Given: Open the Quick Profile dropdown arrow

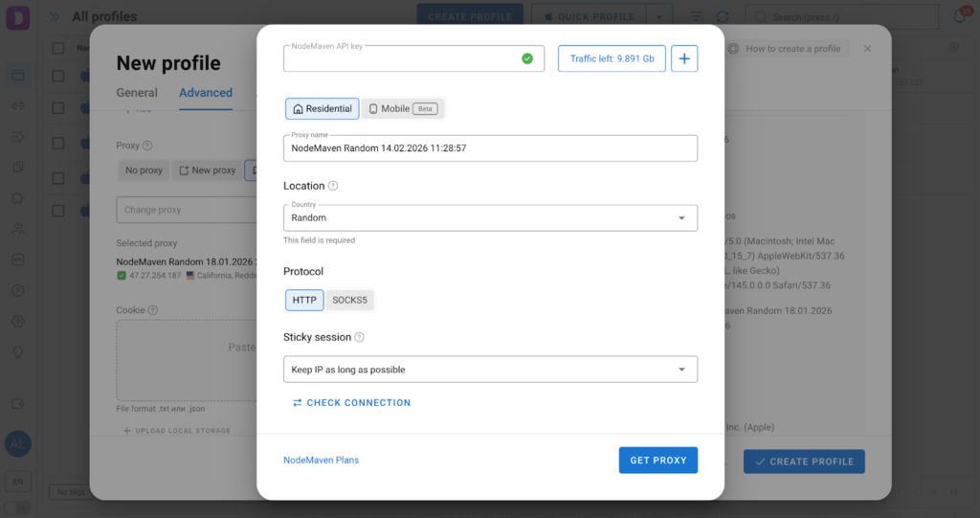Looking at the screenshot, I should 657,17.
